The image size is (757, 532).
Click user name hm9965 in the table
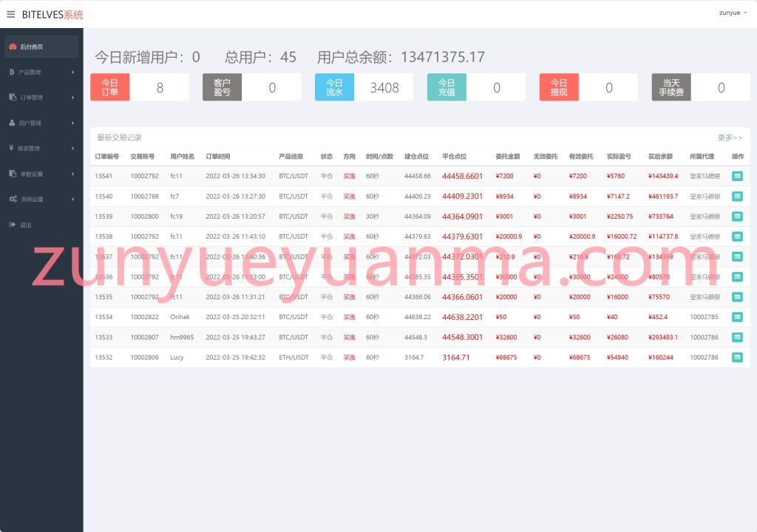coord(182,338)
